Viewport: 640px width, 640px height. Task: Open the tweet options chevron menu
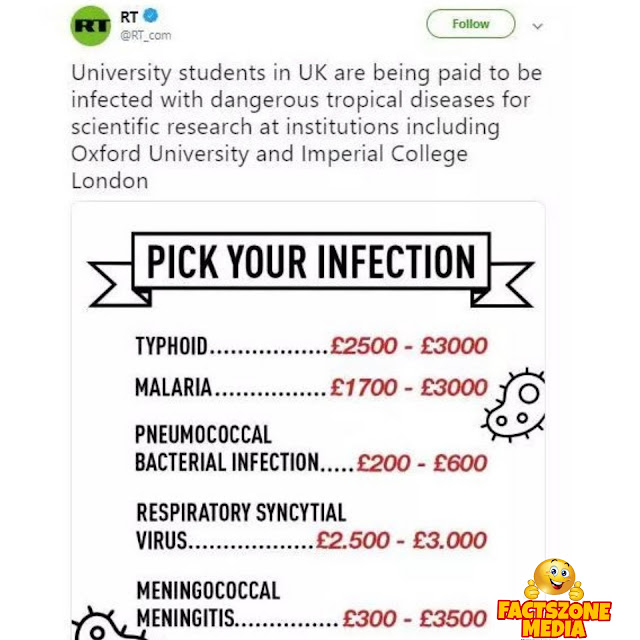click(x=538, y=27)
